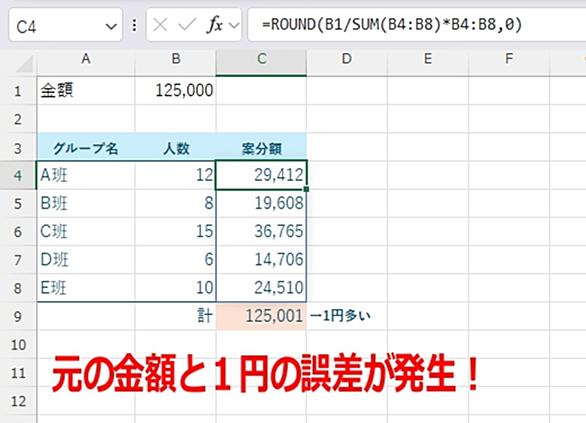Viewport: 586px width, 423px height.
Task: Select row 7 header
Action: coord(18,260)
